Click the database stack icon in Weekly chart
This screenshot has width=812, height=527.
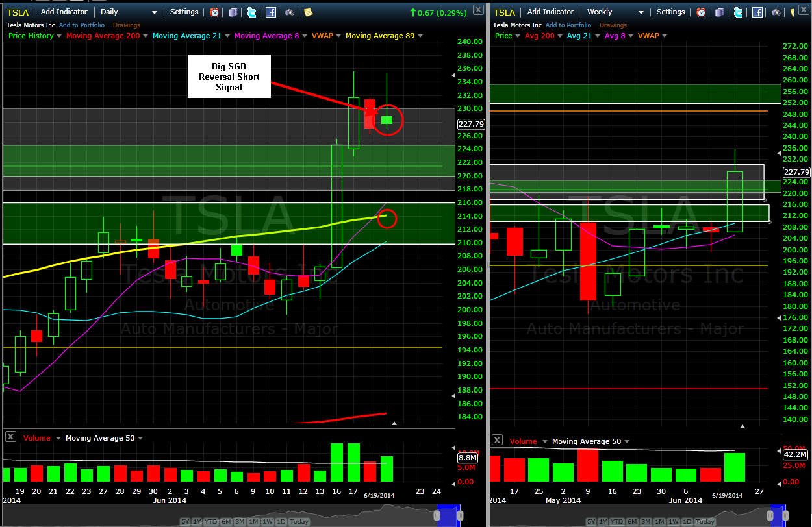click(x=719, y=12)
